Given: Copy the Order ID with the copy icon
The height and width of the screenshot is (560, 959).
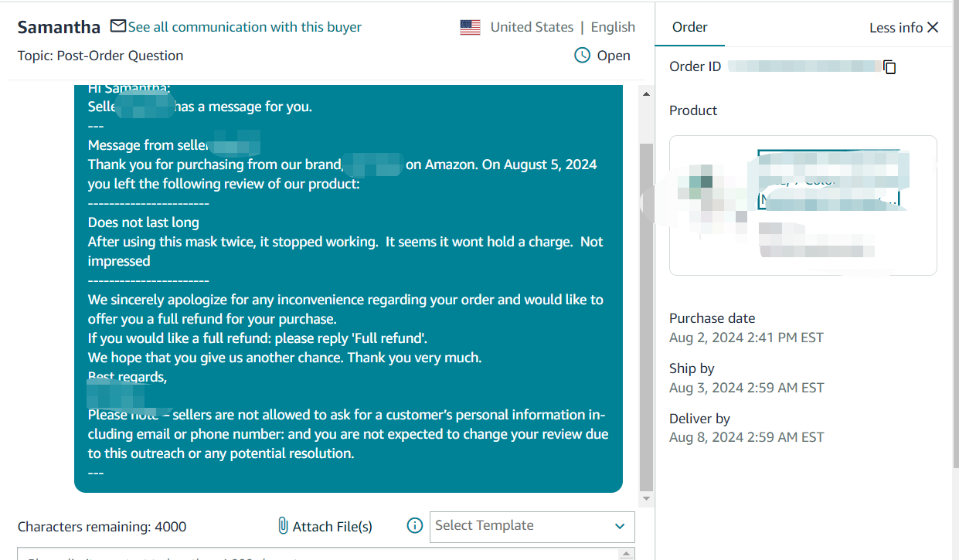Looking at the screenshot, I should [889, 67].
